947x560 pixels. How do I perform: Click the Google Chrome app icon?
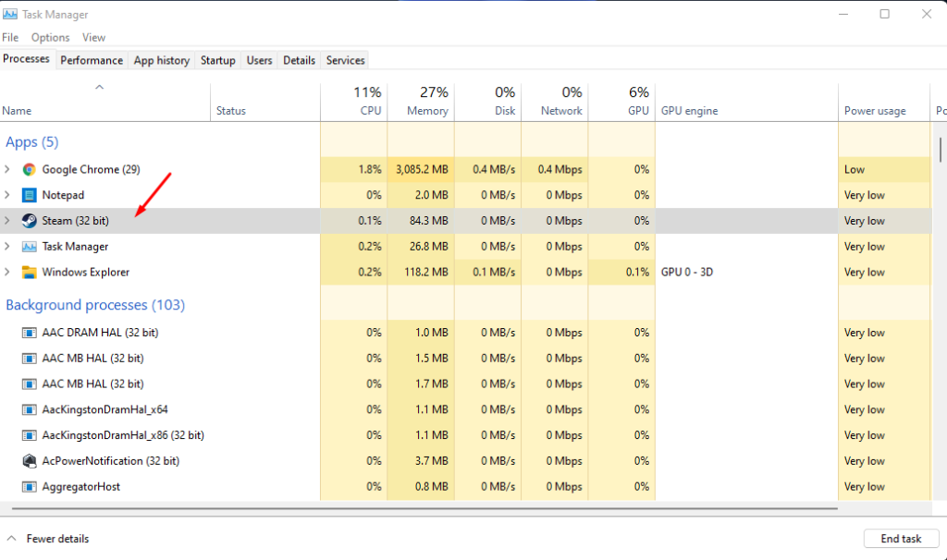(29, 169)
